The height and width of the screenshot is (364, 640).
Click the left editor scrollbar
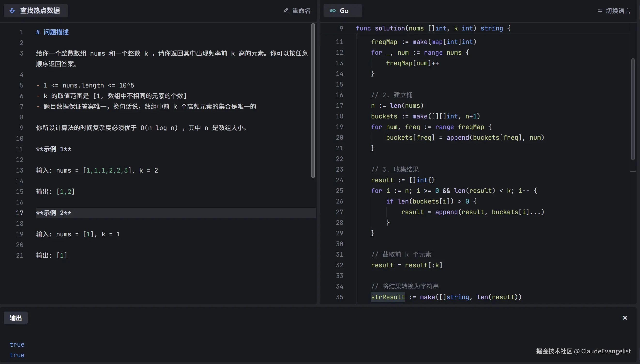click(x=314, y=100)
